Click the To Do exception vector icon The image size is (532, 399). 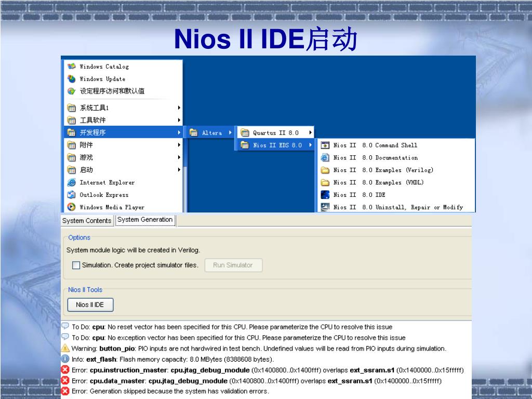[x=65, y=337]
